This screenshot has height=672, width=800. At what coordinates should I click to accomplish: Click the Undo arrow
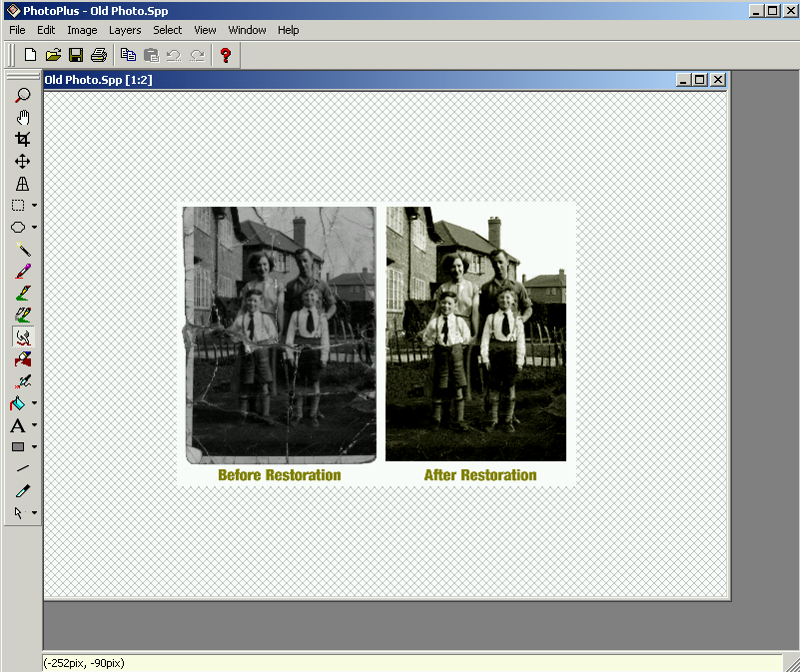click(174, 55)
